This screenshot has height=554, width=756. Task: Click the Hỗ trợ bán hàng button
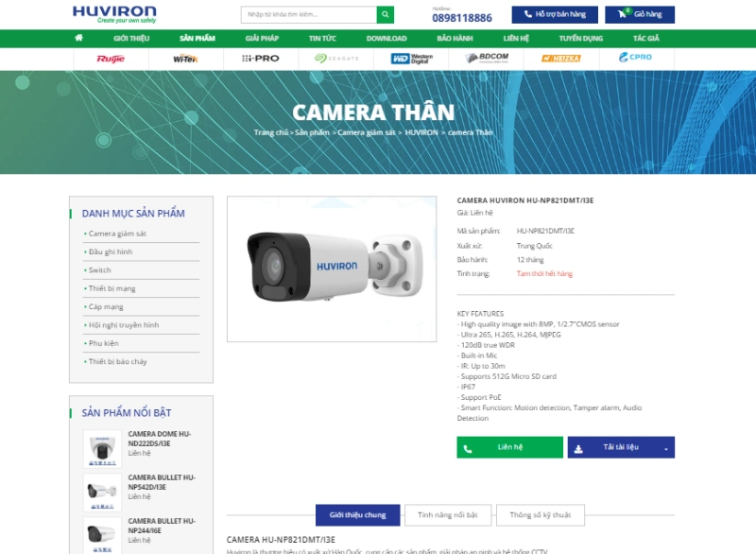pyautogui.click(x=555, y=14)
